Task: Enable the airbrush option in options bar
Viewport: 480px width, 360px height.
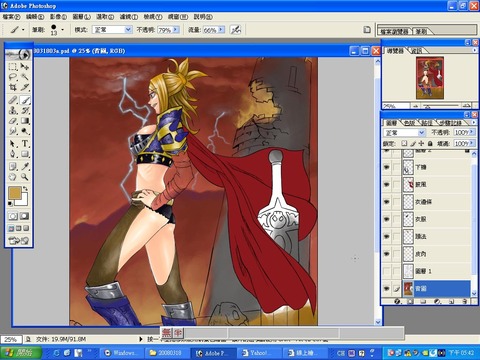Action: click(236, 30)
